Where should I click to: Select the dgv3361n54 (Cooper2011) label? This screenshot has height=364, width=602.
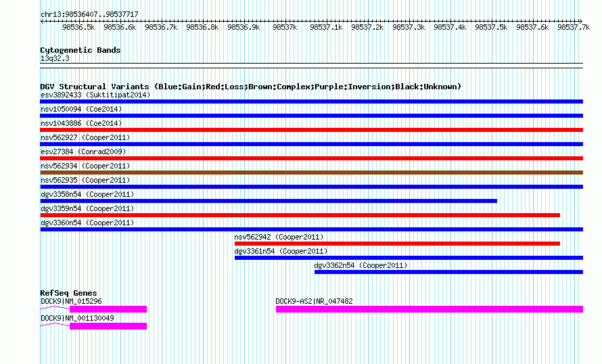click(281, 251)
